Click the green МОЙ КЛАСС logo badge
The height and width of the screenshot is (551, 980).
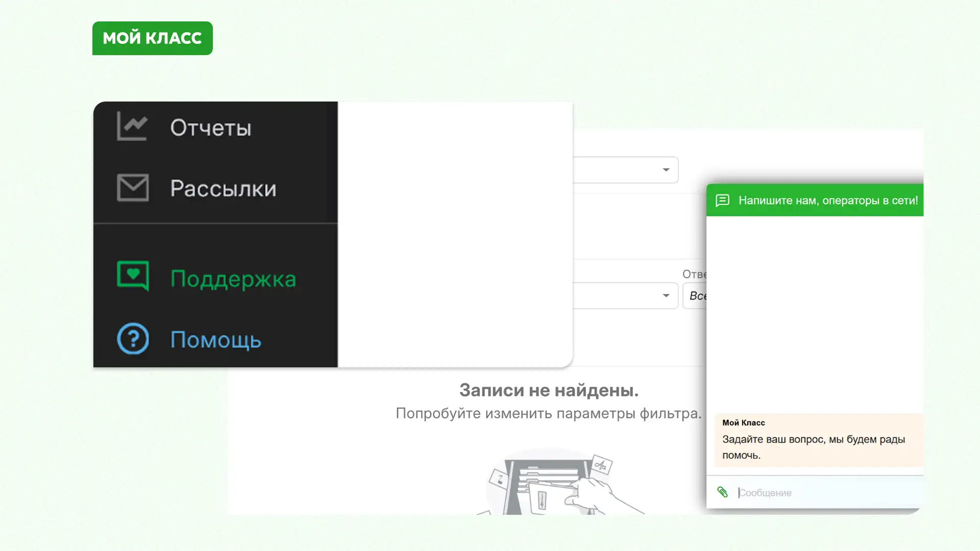click(x=152, y=38)
